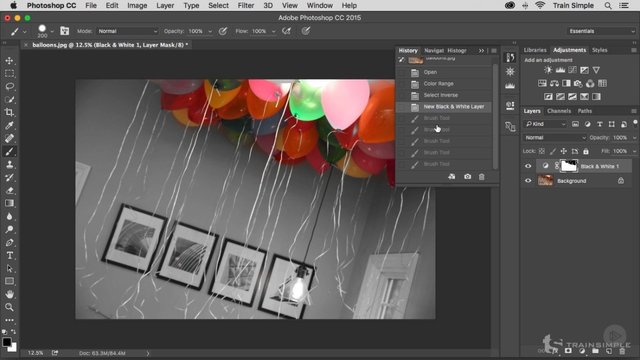Select the Rectangle shape tool
640x360 pixels.
tap(9, 281)
